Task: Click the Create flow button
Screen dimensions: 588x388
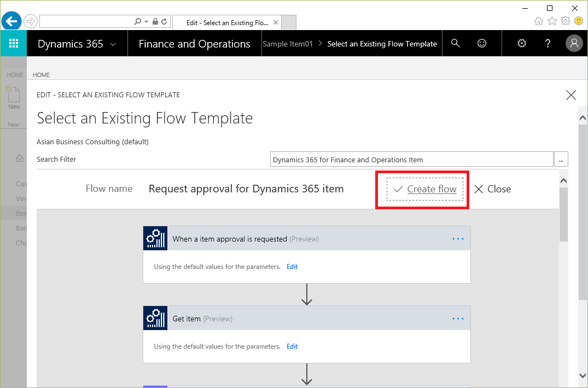Action: click(x=425, y=189)
